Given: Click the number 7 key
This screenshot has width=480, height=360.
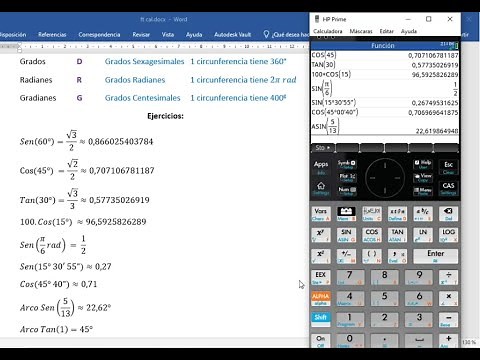Looking at the screenshot, I should [350, 277].
